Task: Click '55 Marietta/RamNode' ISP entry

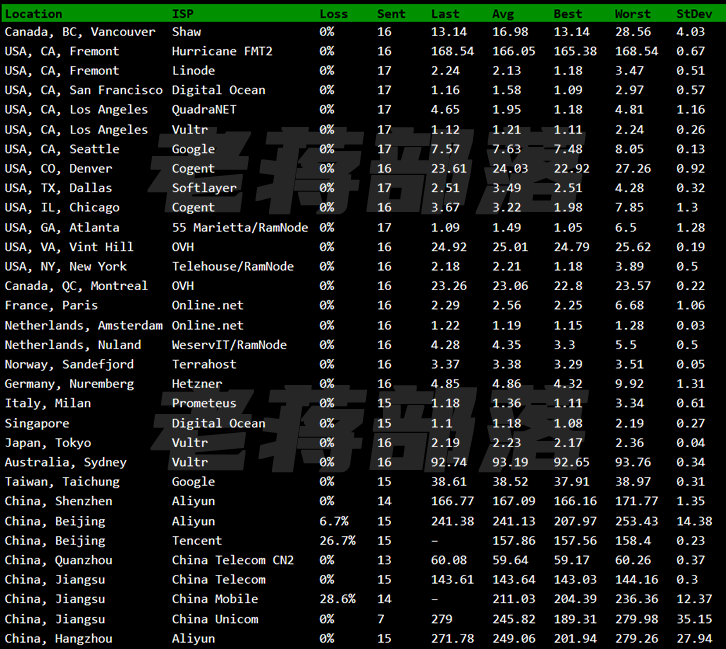Action: click(240, 228)
